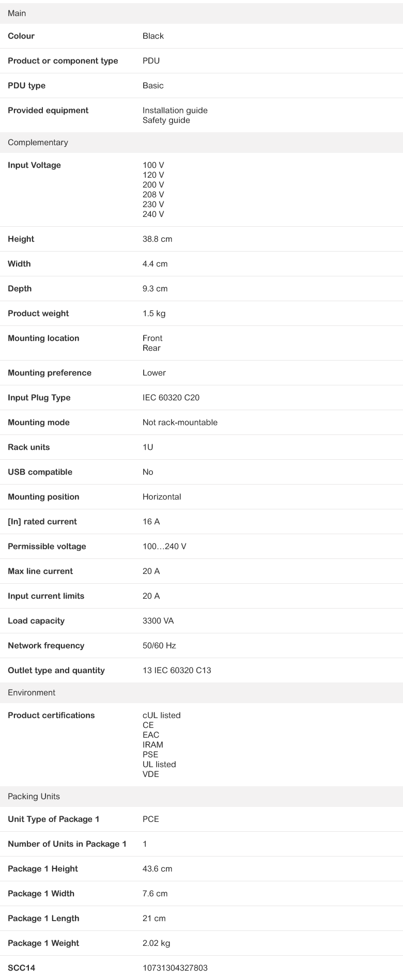Select the VDE certification entry
Image resolution: width=403 pixels, height=980 pixels.
click(x=151, y=774)
